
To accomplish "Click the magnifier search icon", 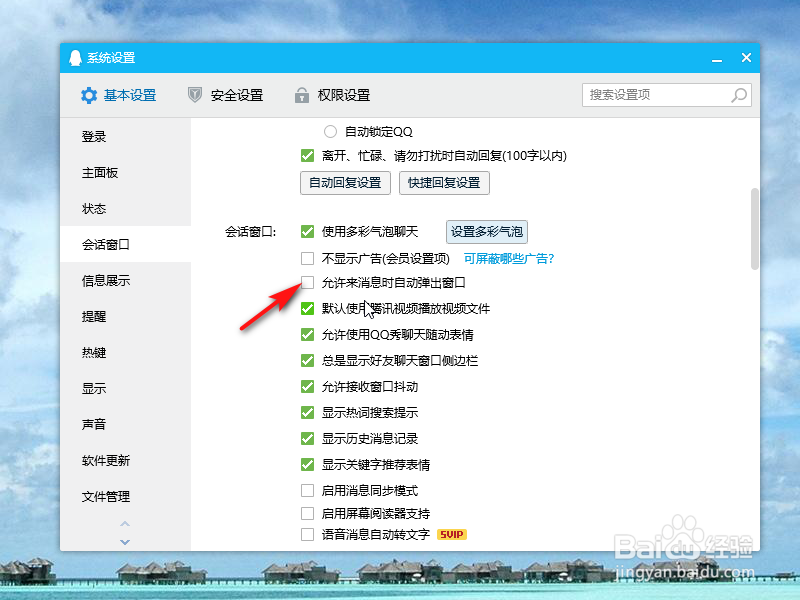I will click(x=738, y=95).
